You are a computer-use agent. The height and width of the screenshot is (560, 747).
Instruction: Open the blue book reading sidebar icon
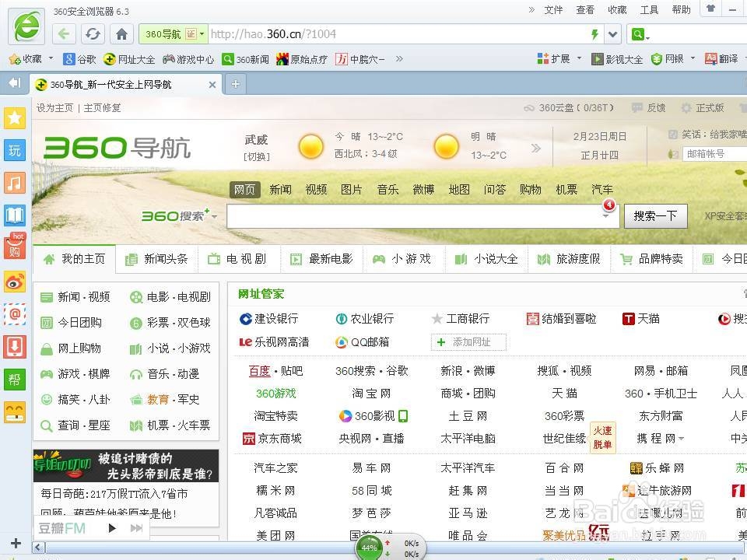[15, 215]
